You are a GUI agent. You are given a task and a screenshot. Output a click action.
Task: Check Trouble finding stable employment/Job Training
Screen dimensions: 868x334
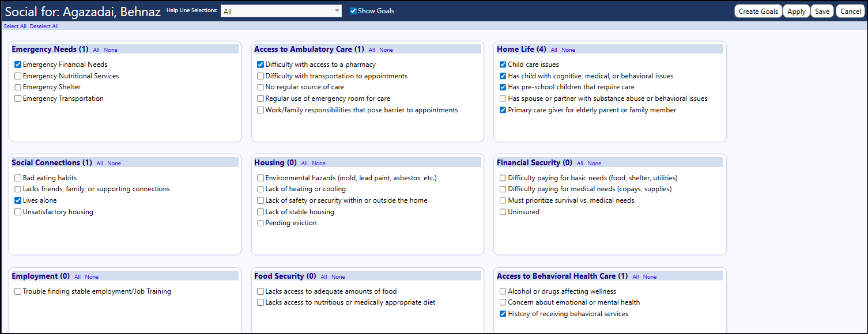click(18, 291)
